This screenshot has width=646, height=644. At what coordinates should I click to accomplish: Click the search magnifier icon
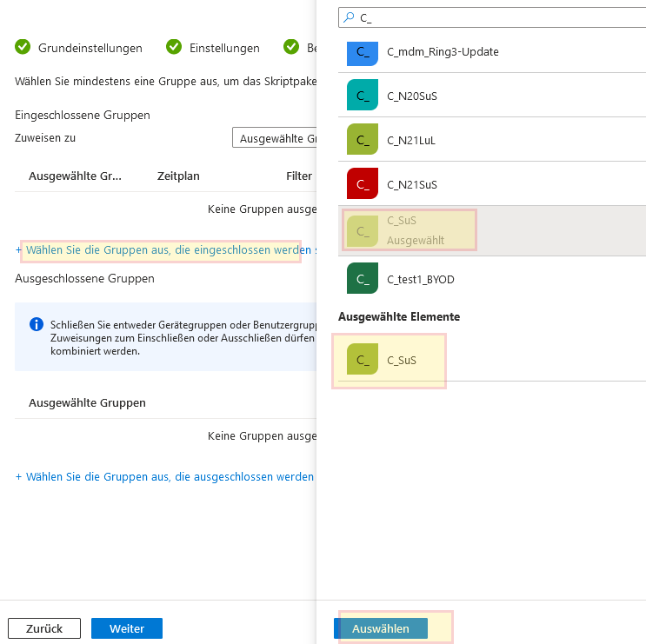coord(349,17)
